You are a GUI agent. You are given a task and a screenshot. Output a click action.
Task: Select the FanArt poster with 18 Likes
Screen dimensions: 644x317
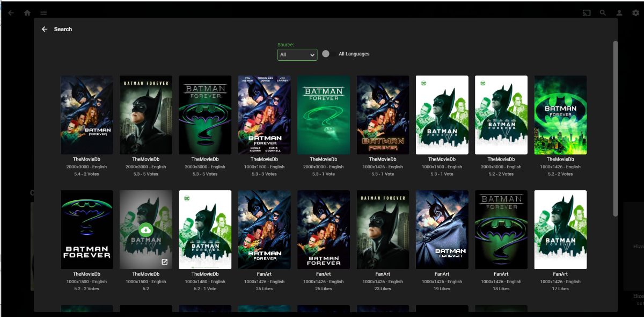click(501, 230)
